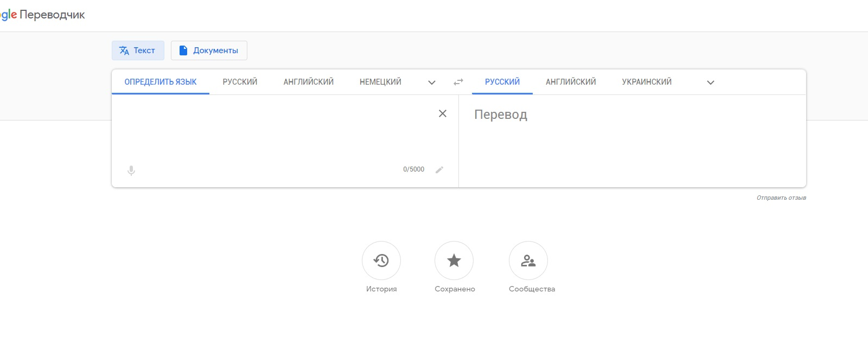This screenshot has width=868, height=349.
Task: Swap source and target languages
Action: pos(458,82)
